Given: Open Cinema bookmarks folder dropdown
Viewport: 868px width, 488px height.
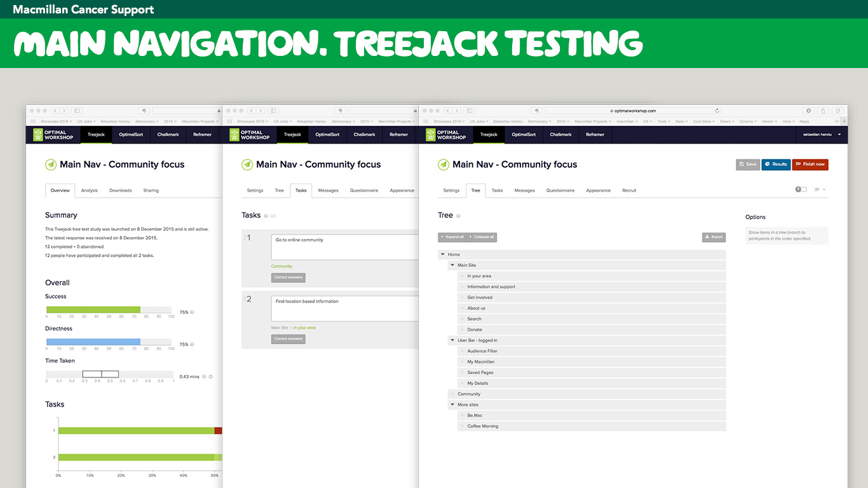Looking at the screenshot, I should coord(748,121).
